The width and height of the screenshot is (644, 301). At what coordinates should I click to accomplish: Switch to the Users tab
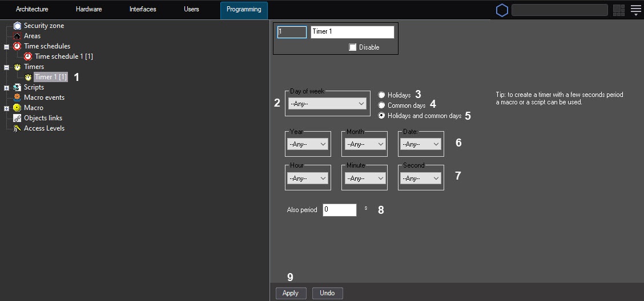[x=191, y=10]
